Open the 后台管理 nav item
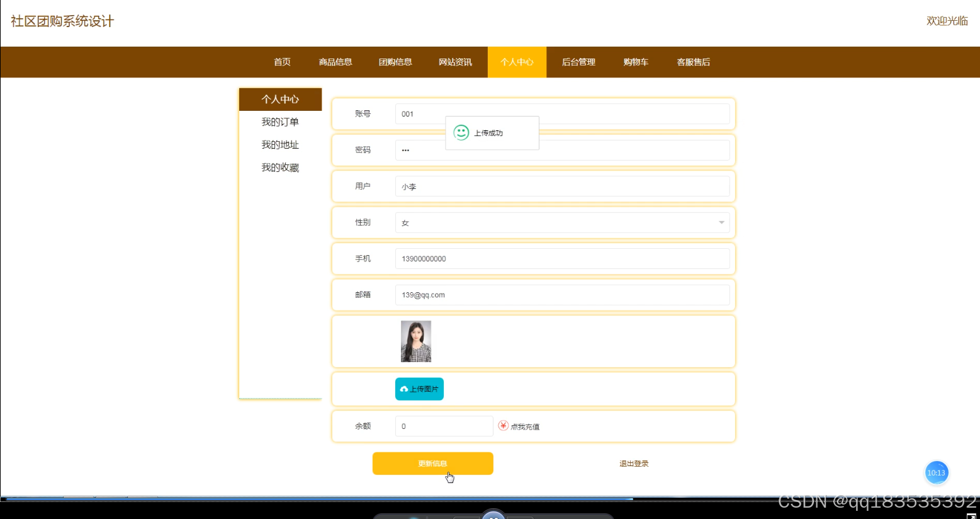Screen dimensions: 980x519 pos(578,62)
